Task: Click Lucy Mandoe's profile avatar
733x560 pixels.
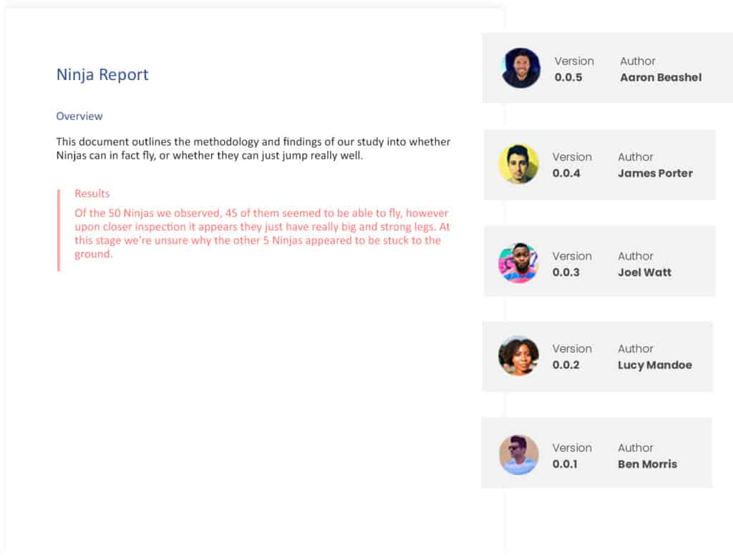Action: 518,356
